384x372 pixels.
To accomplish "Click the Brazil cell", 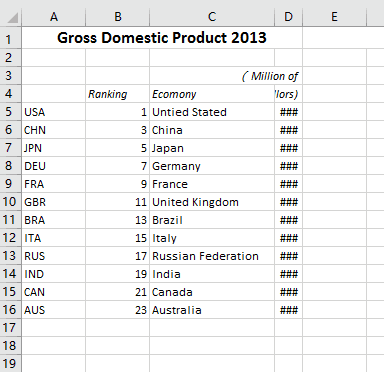I will tap(212, 220).
